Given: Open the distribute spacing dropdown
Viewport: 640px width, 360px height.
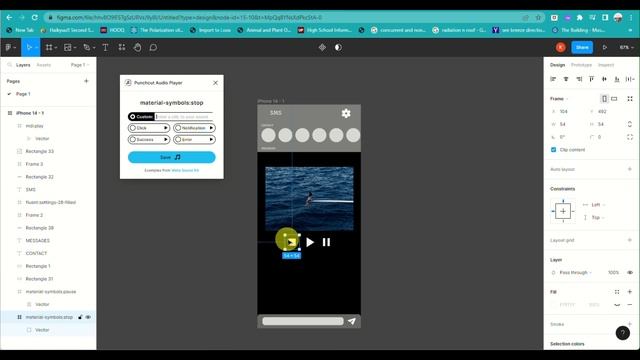Looking at the screenshot, I should (630, 79).
